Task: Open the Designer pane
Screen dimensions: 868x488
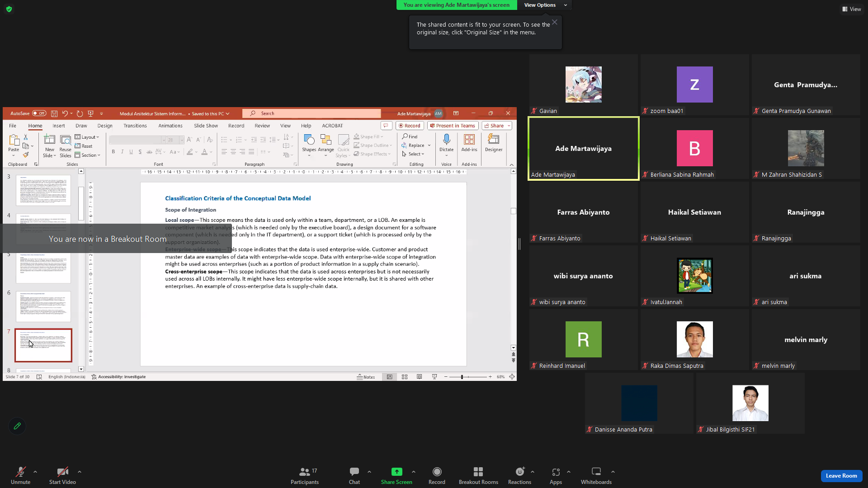Action: 494,143
